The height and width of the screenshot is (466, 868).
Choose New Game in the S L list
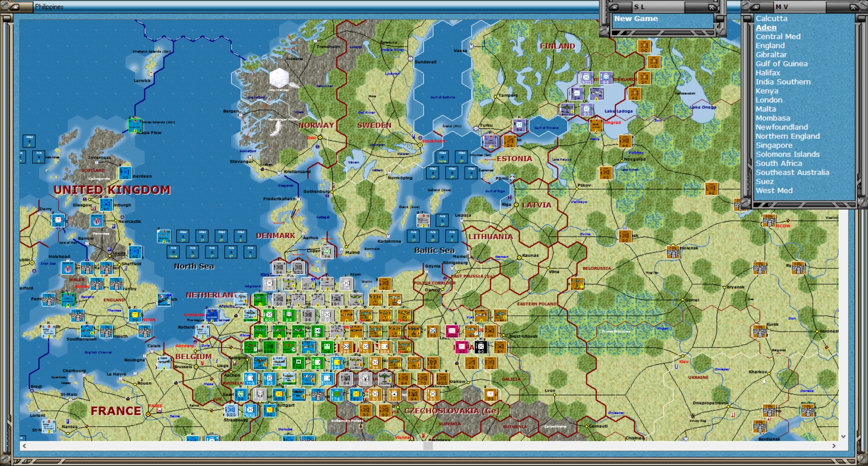[x=636, y=19]
